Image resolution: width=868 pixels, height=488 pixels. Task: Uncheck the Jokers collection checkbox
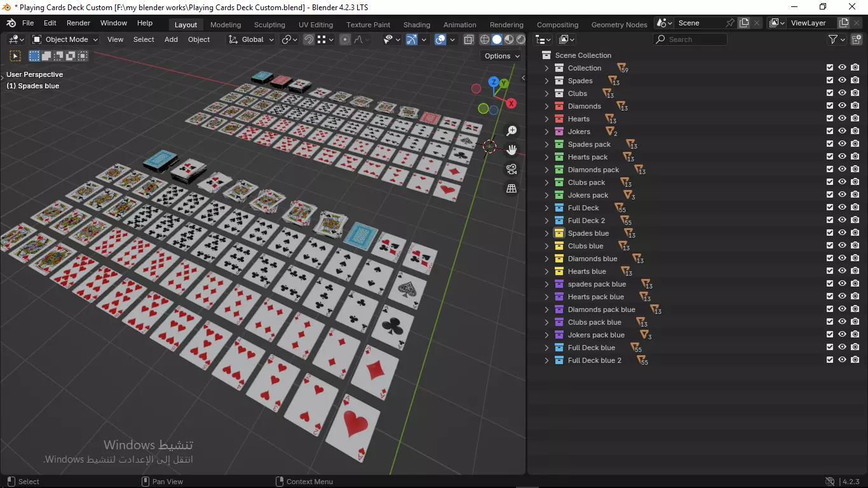830,132
